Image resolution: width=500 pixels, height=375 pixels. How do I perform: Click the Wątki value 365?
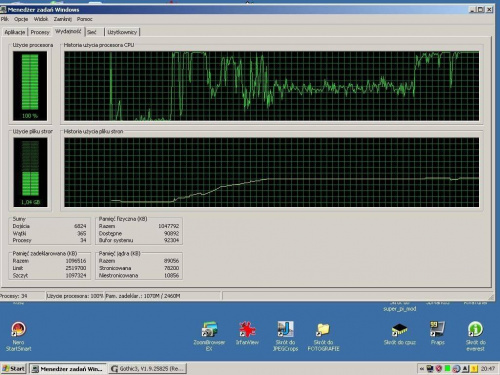click(x=82, y=233)
